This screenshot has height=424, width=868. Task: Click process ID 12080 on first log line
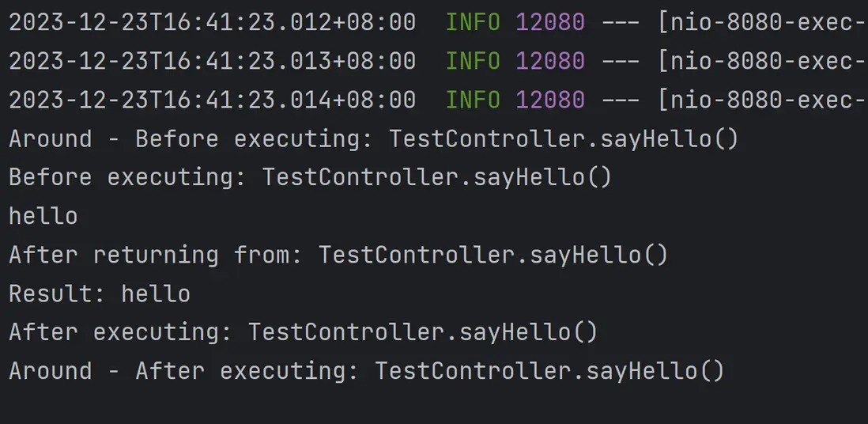550,22
